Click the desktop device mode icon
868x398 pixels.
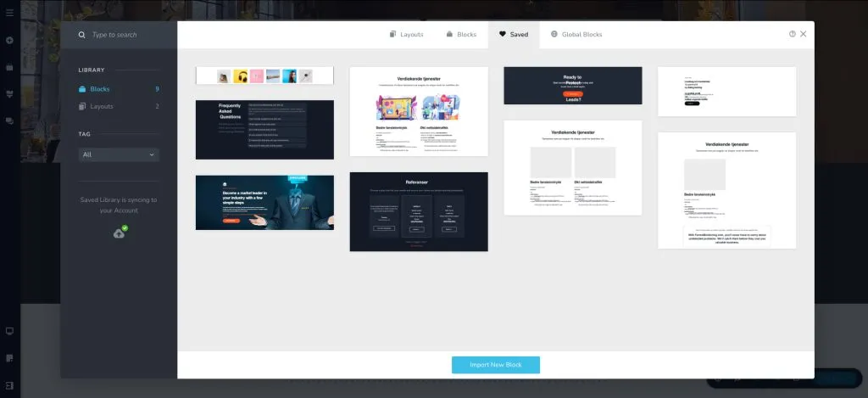(9, 331)
